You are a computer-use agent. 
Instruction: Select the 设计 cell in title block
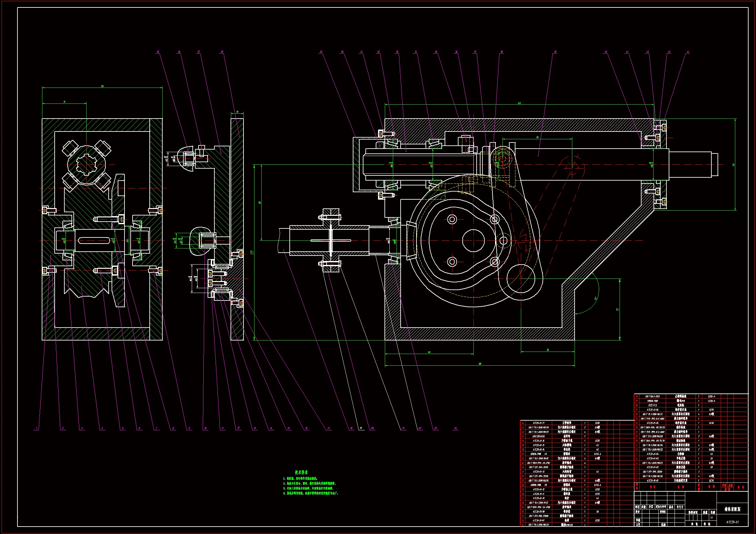pos(638,512)
